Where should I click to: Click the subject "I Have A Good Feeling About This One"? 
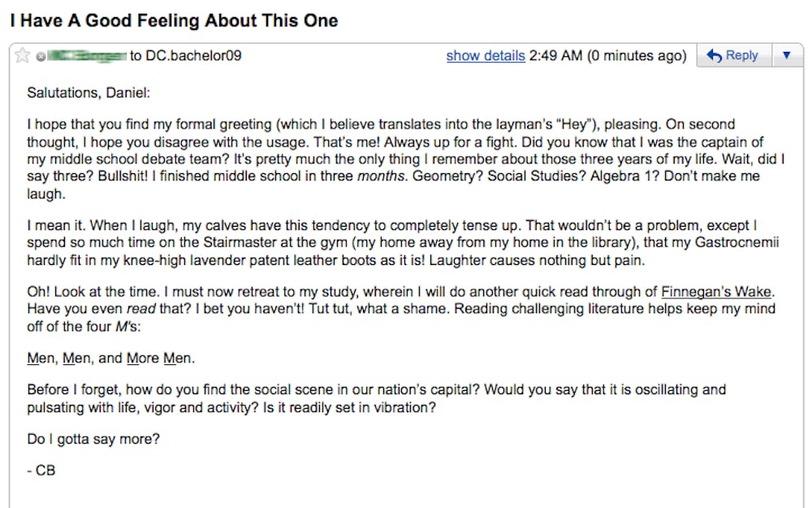click(174, 20)
